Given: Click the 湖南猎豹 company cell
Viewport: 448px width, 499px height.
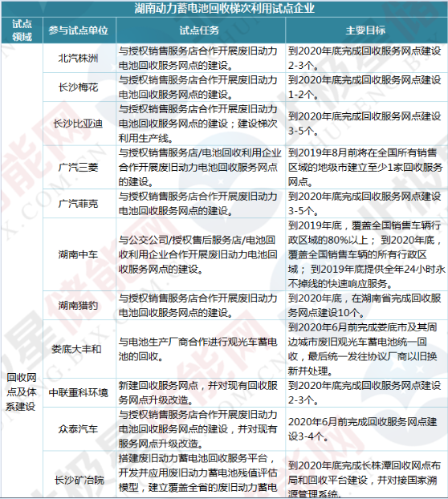Looking at the screenshot, I should coord(79,305).
